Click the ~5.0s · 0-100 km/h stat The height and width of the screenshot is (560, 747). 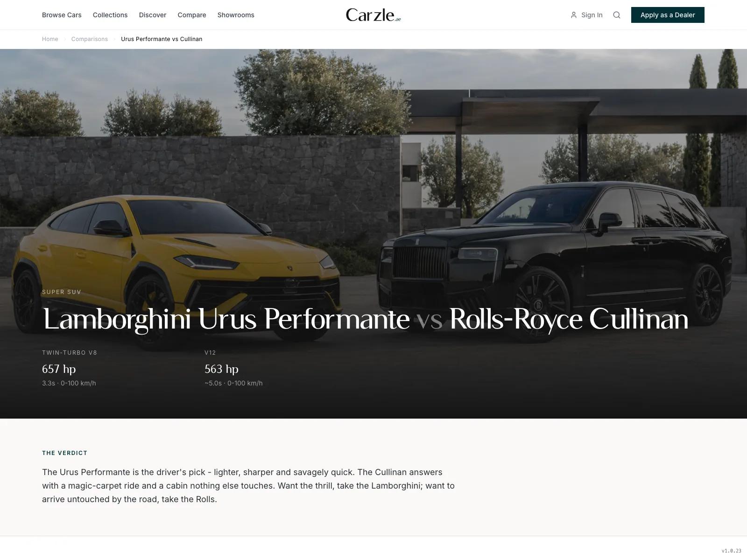point(233,383)
